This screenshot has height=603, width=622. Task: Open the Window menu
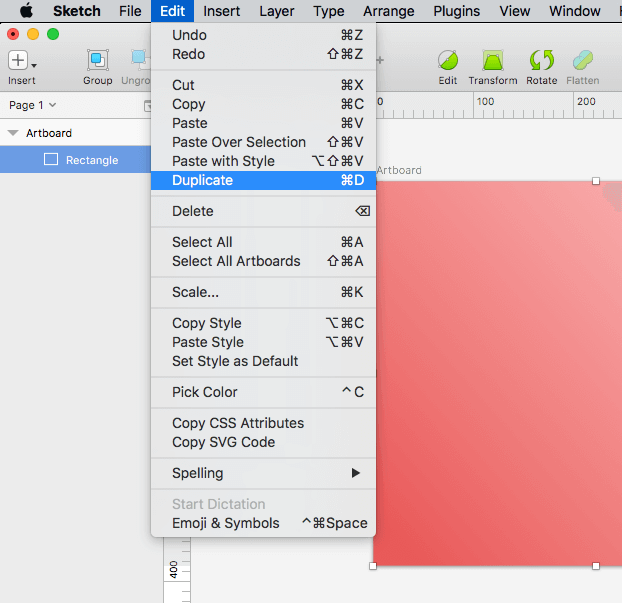[574, 11]
